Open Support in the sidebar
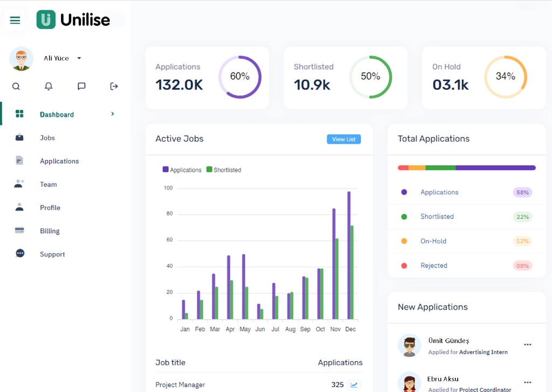Viewport: 552px width, 392px height. tap(52, 254)
